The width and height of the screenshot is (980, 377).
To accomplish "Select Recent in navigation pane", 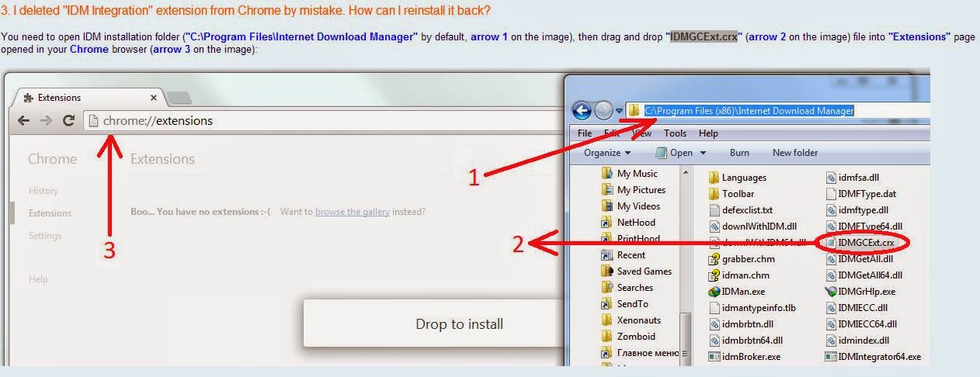I will (x=624, y=255).
